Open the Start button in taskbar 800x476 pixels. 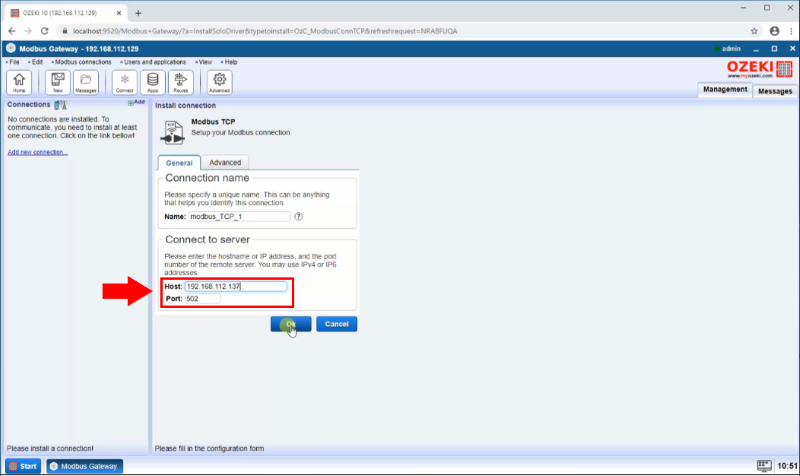tap(23, 466)
